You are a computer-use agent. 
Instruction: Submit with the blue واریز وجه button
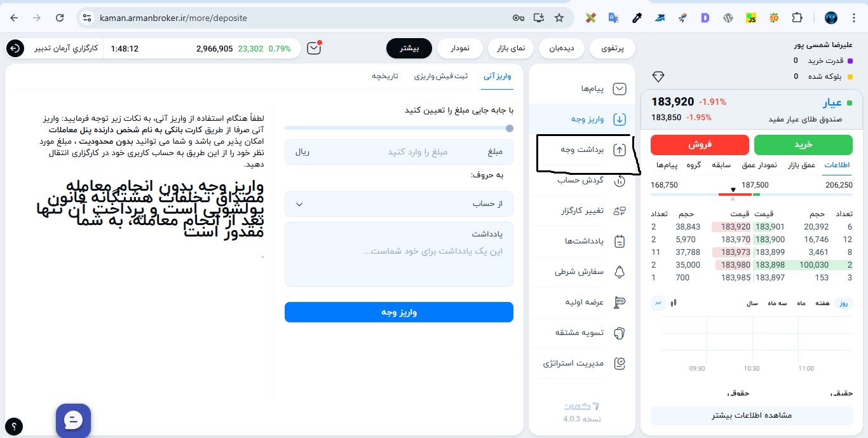pyautogui.click(x=399, y=312)
